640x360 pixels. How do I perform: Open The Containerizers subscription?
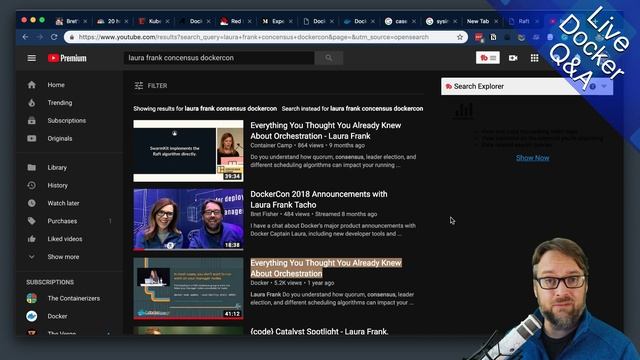(x=73, y=298)
